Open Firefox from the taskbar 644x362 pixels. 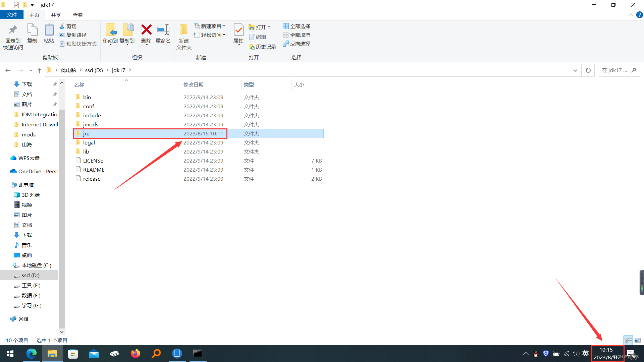136,354
